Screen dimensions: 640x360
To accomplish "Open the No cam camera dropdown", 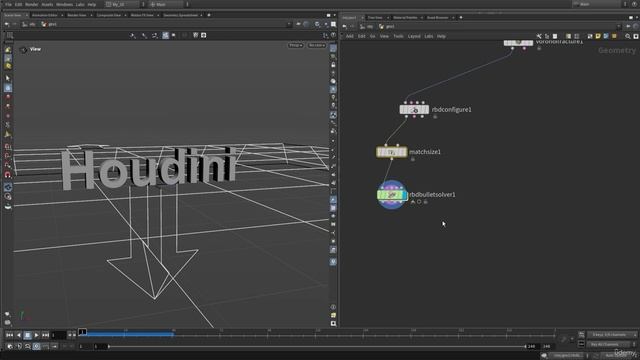I will pos(317,45).
